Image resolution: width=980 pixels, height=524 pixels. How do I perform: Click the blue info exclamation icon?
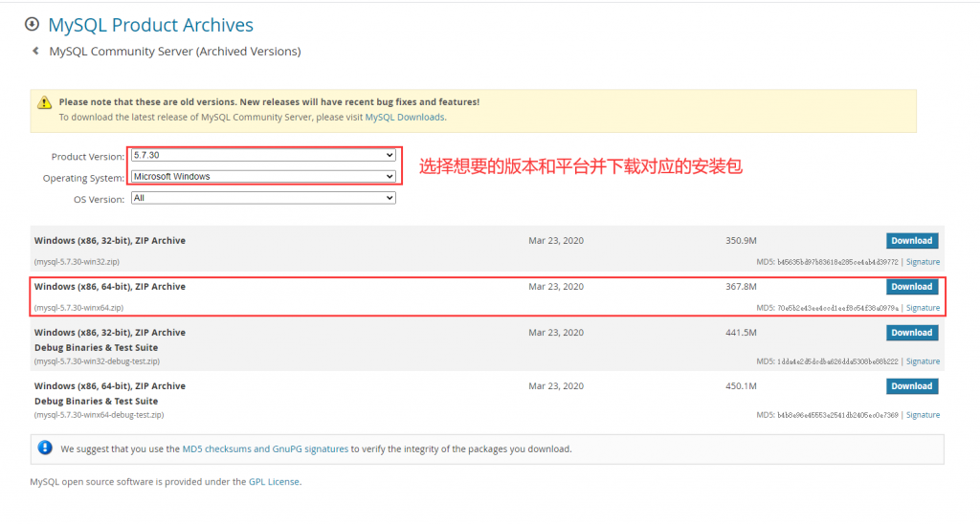point(45,448)
